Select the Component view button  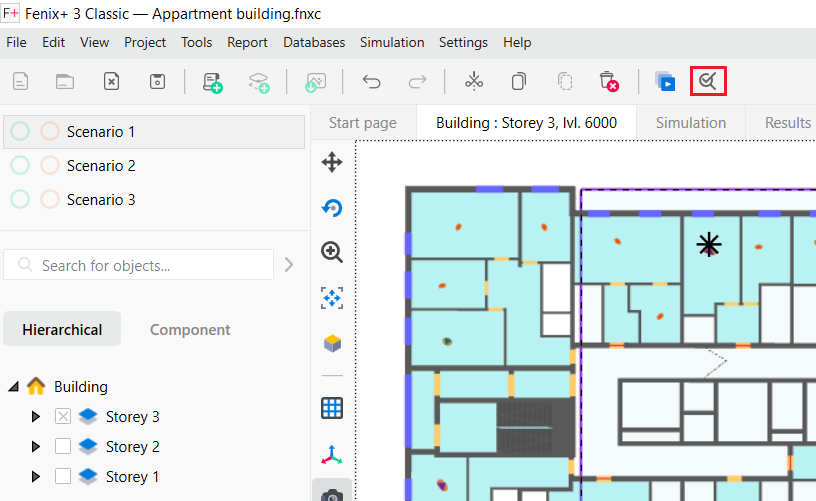(190, 329)
